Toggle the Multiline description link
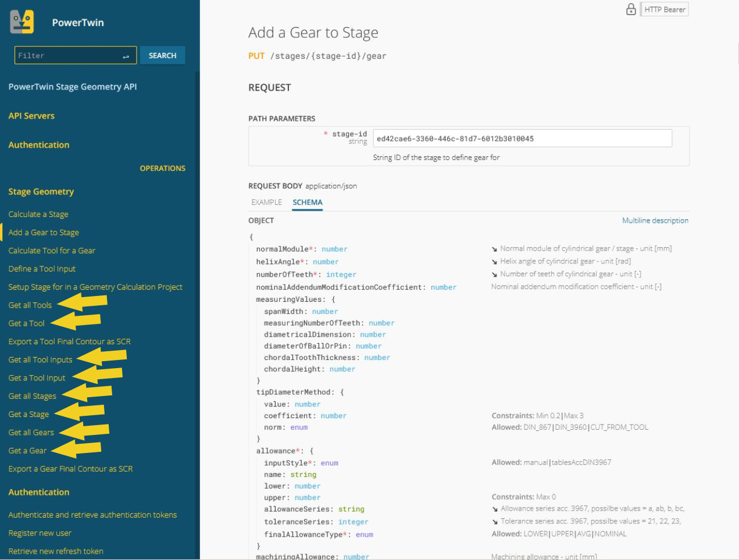Image resolution: width=739 pixels, height=560 pixels. pos(655,220)
